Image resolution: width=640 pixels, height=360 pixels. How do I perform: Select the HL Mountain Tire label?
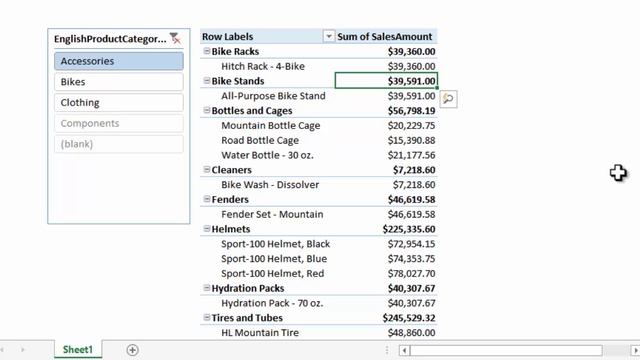pyautogui.click(x=260, y=333)
